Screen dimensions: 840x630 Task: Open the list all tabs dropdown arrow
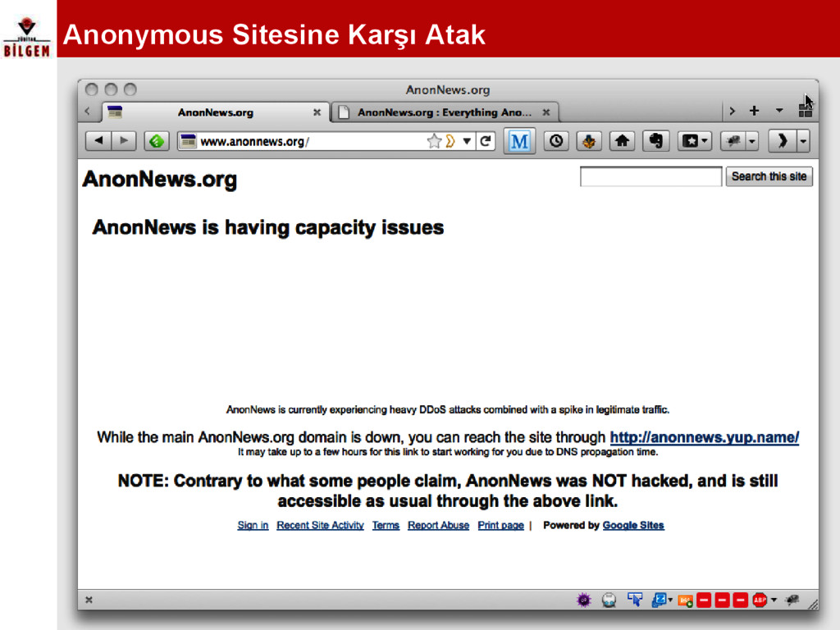779,111
